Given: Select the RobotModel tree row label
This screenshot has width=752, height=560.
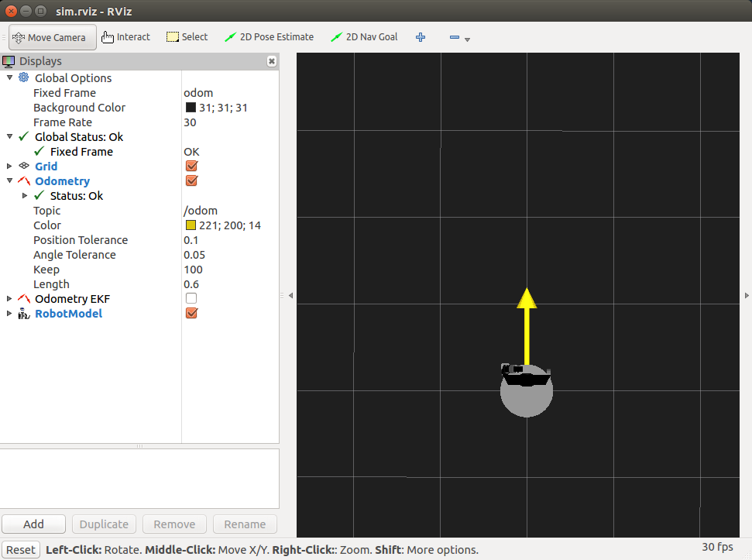Looking at the screenshot, I should [69, 314].
